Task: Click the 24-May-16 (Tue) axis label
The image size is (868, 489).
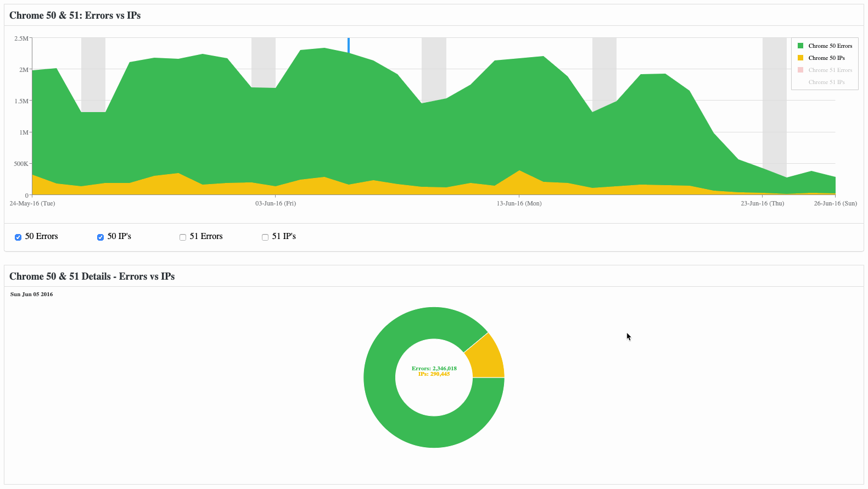Action: (x=32, y=203)
